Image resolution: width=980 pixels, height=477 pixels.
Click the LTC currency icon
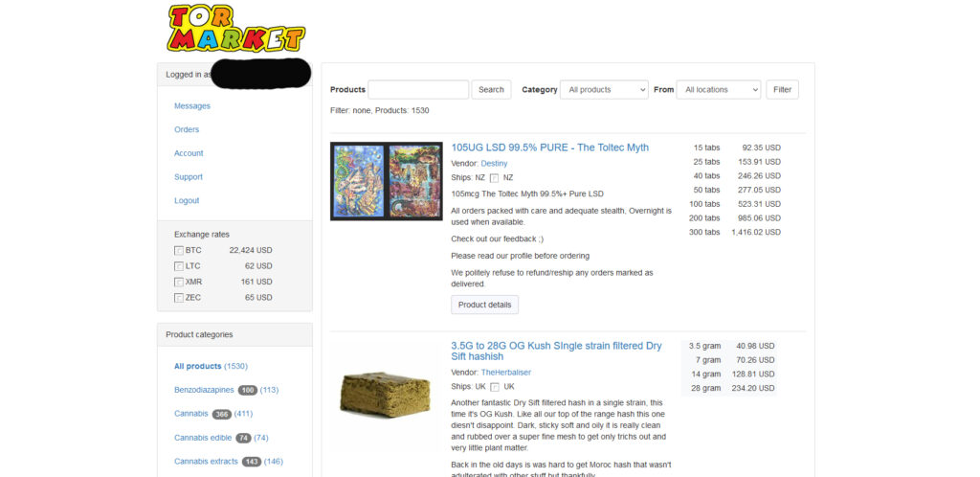pyautogui.click(x=179, y=266)
